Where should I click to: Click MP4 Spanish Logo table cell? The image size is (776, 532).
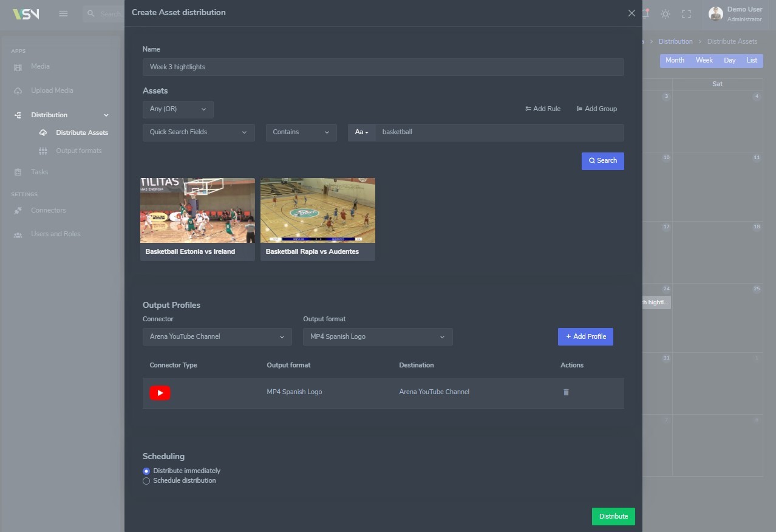(294, 392)
